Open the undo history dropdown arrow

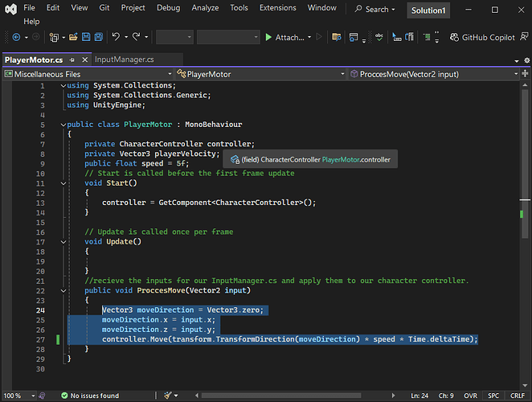coord(126,37)
